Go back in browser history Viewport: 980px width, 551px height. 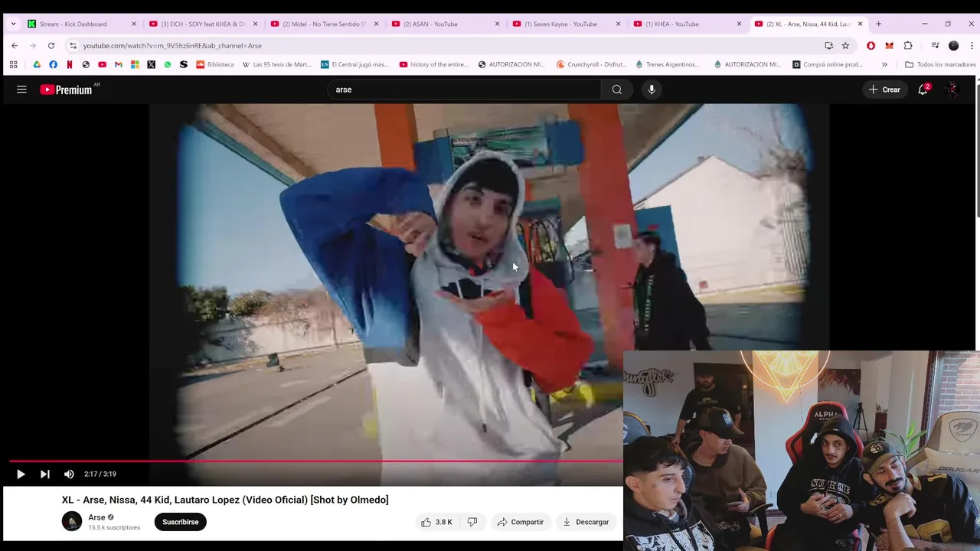(15, 46)
